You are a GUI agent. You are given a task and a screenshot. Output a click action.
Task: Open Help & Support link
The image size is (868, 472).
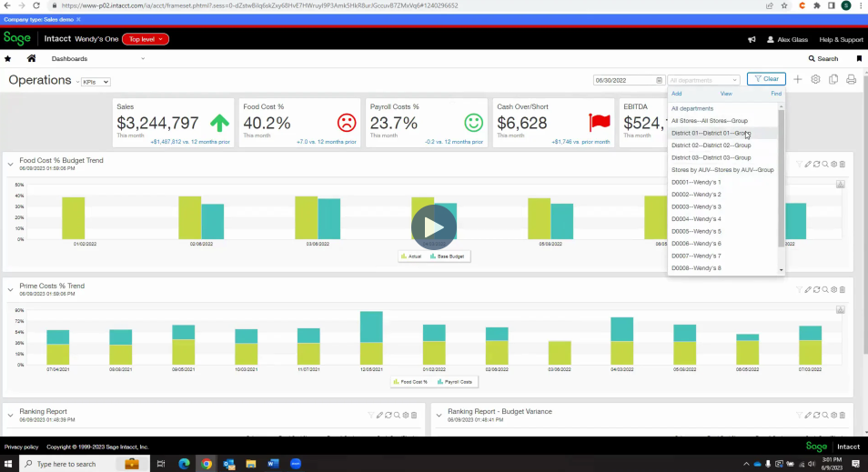[x=841, y=39]
